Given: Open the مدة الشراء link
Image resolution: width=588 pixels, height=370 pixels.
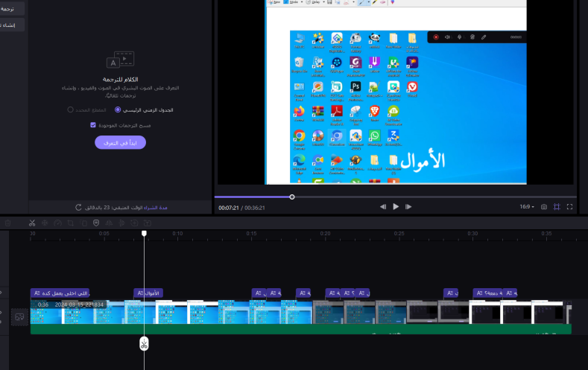Looking at the screenshot, I should tap(156, 208).
